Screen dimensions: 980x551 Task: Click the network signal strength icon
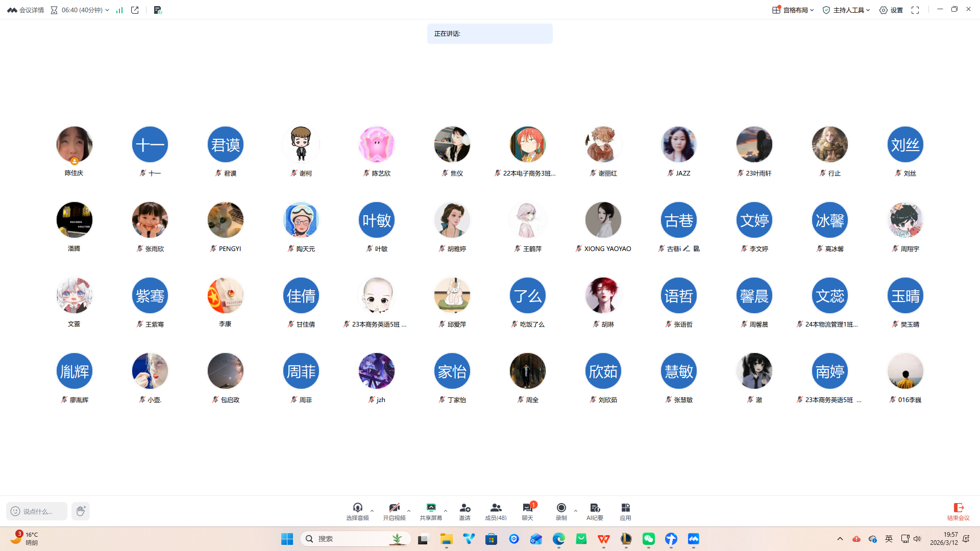tap(119, 10)
